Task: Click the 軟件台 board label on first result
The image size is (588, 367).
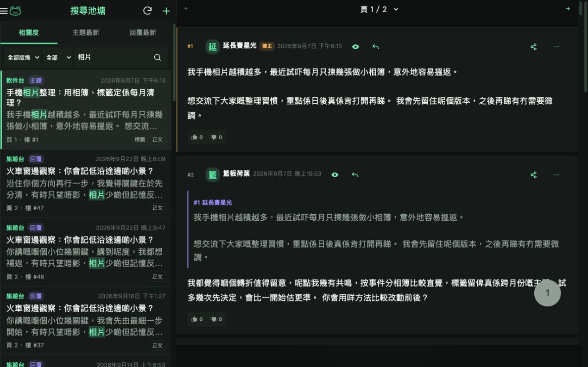Action: click(x=15, y=81)
